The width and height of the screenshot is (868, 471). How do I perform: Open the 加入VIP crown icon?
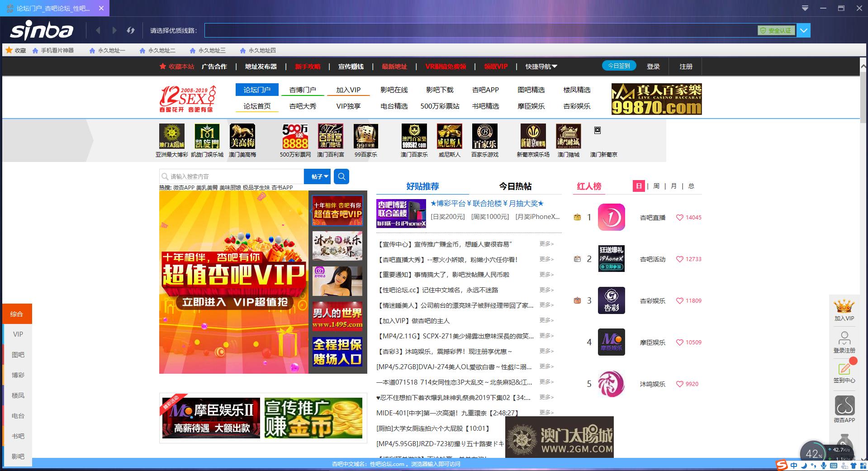tap(844, 306)
